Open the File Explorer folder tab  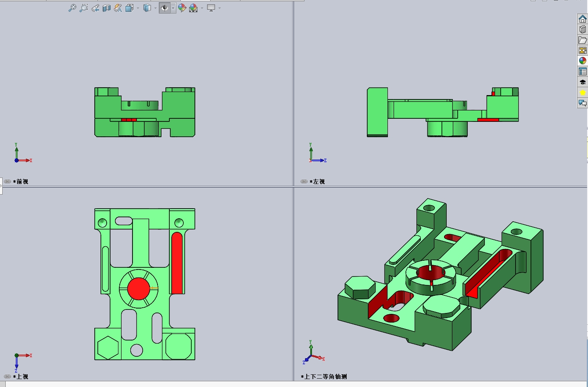click(x=583, y=40)
